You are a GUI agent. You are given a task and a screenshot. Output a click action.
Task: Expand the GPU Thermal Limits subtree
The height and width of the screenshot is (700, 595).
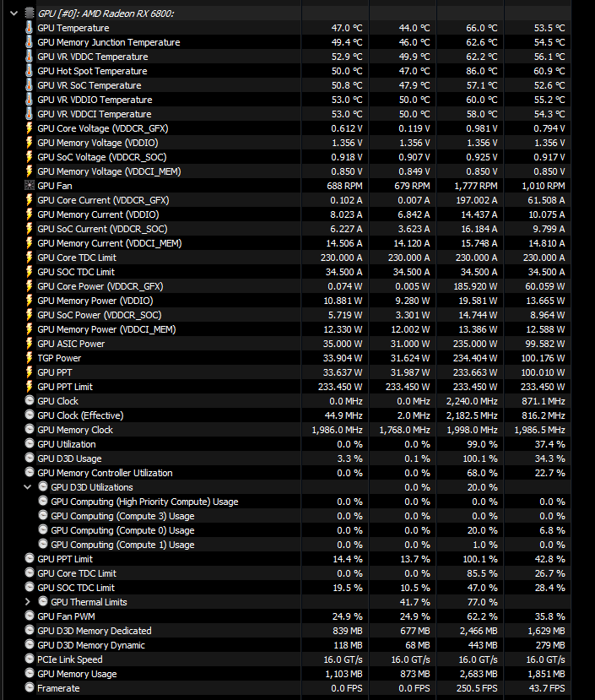(x=28, y=602)
